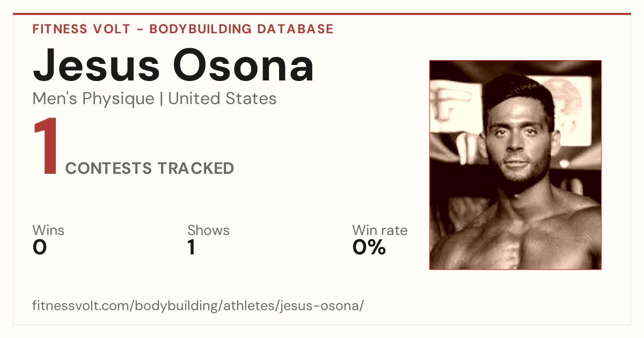This screenshot has width=644, height=338.
Task: Click the word Osona in the title
Action: click(244, 65)
